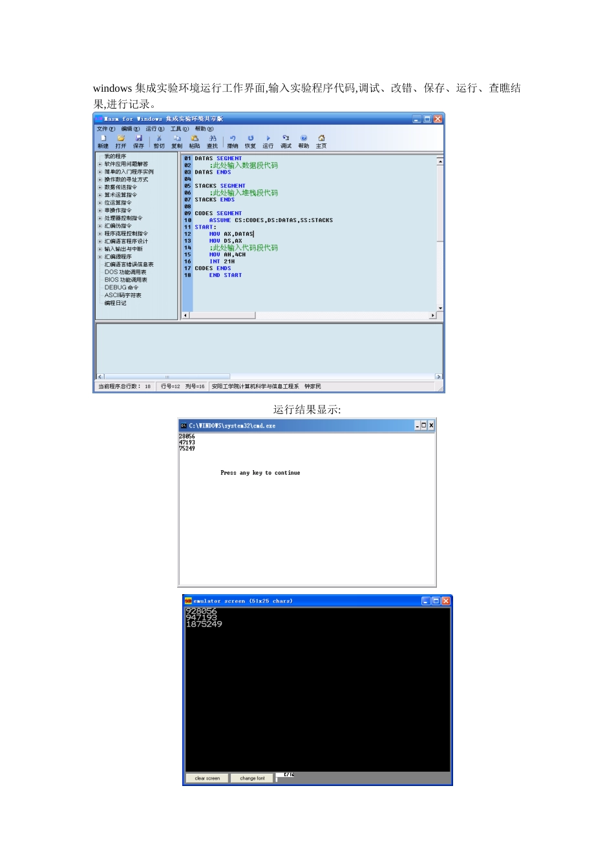This screenshot has width=614, height=868.
Task: Open DOS 功能调用表 in the tree
Action: click(x=125, y=273)
